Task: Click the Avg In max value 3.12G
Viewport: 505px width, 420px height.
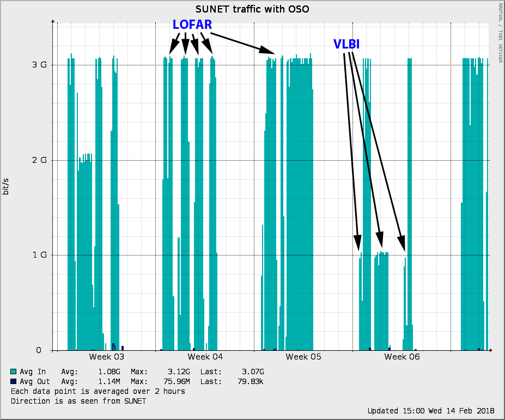Action: pyautogui.click(x=179, y=372)
